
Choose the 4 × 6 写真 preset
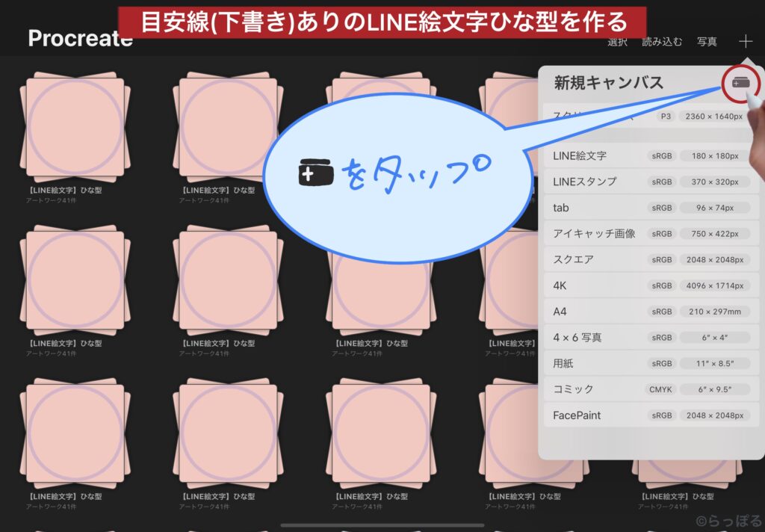point(651,337)
